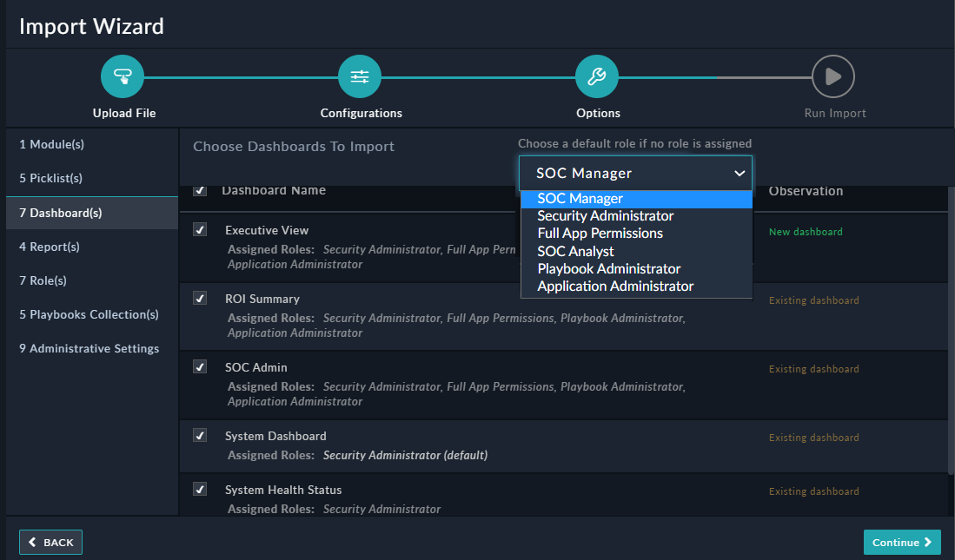Screen dimensions: 955x560
Task: Click the Run Import play icon
Action: click(x=832, y=76)
